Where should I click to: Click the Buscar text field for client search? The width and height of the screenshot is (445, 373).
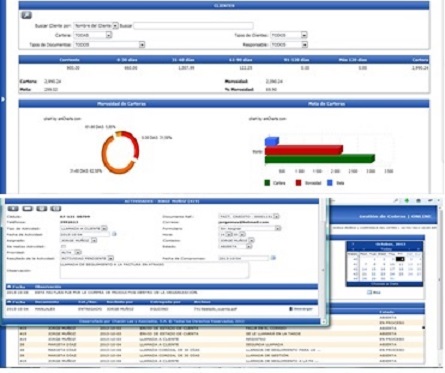[x=193, y=26]
